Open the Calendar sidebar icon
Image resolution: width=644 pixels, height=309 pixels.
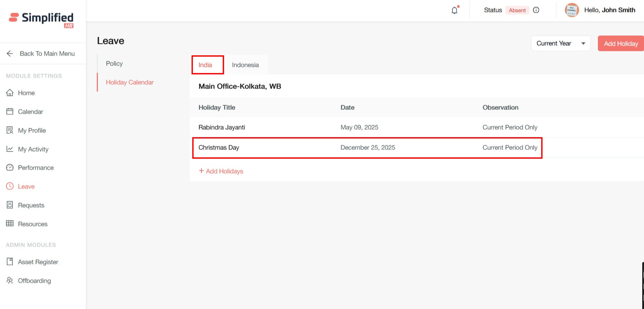[10, 112]
